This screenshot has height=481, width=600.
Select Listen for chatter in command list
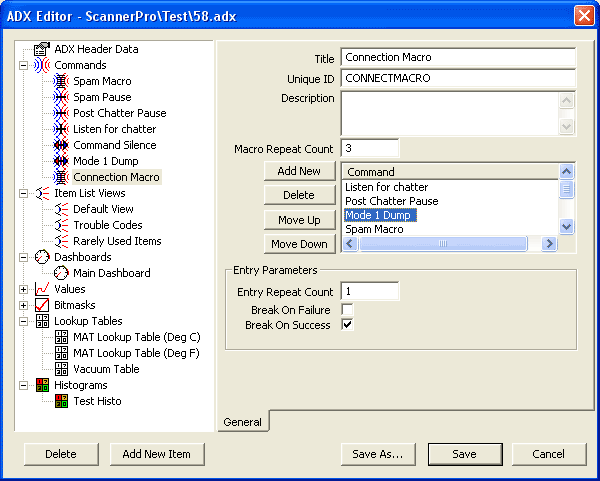click(386, 187)
